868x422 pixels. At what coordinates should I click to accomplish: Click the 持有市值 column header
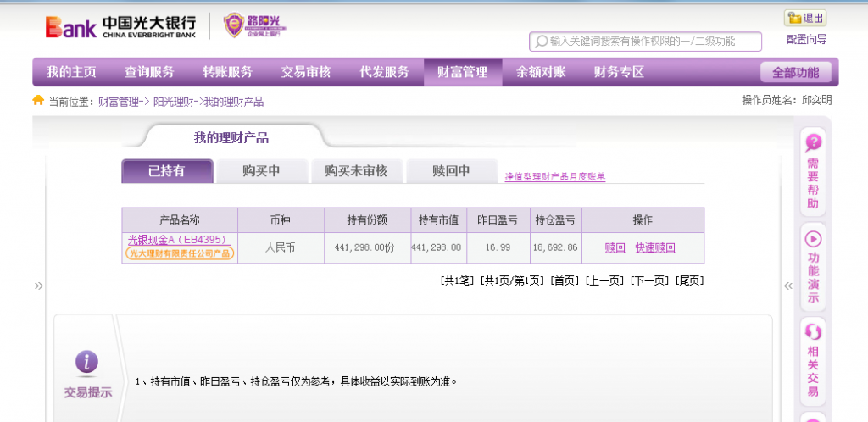(x=439, y=220)
